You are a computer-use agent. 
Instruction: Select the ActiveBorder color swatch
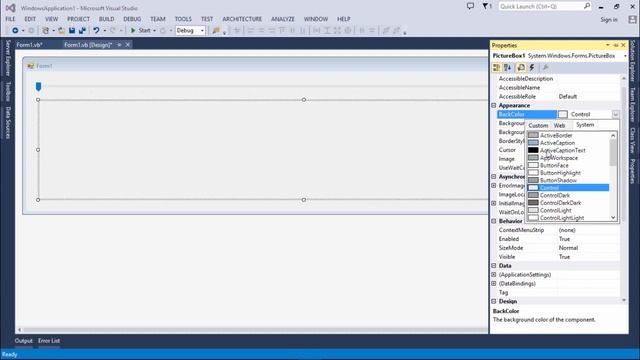[533, 135]
